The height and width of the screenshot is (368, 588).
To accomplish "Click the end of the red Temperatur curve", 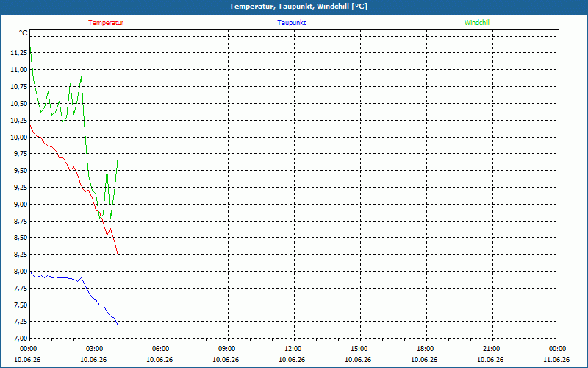I will click(118, 254).
